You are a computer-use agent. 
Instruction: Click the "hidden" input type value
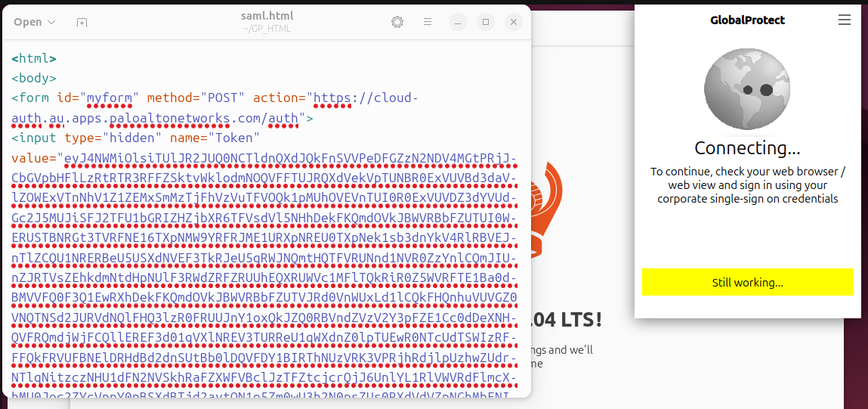[134, 138]
